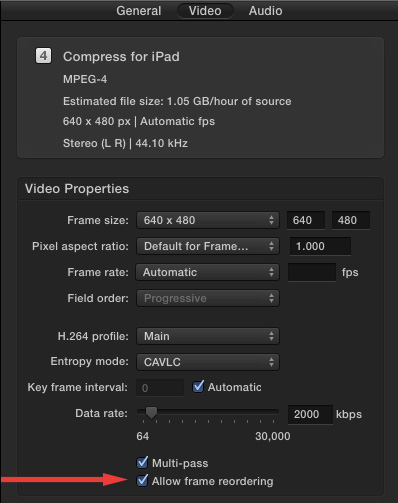Image resolution: width=398 pixels, height=503 pixels.
Task: Disable the Multi-pass checkbox
Action: (142, 462)
